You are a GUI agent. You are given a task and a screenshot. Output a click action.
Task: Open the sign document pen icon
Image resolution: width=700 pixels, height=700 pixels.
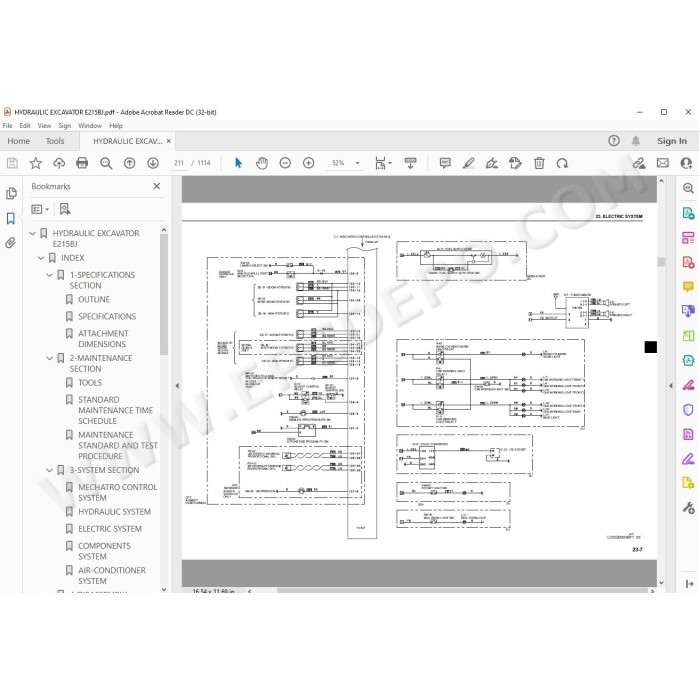tap(492, 163)
